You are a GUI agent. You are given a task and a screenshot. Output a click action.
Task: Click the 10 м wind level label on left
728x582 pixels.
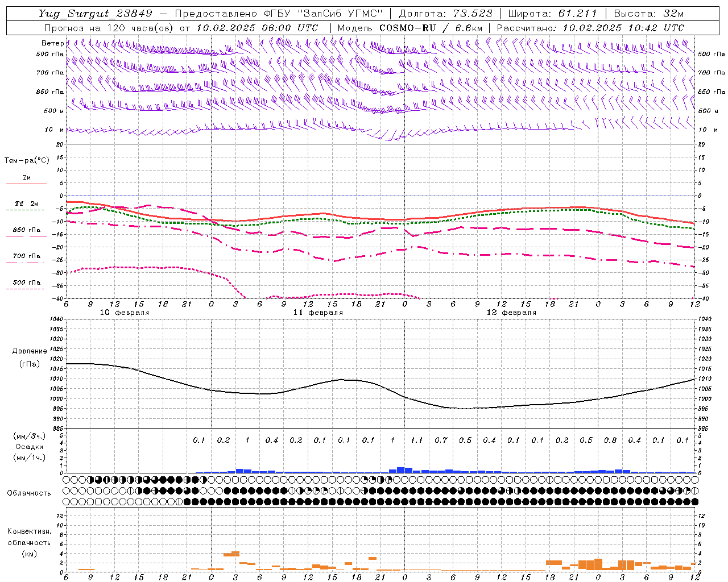coord(55,130)
